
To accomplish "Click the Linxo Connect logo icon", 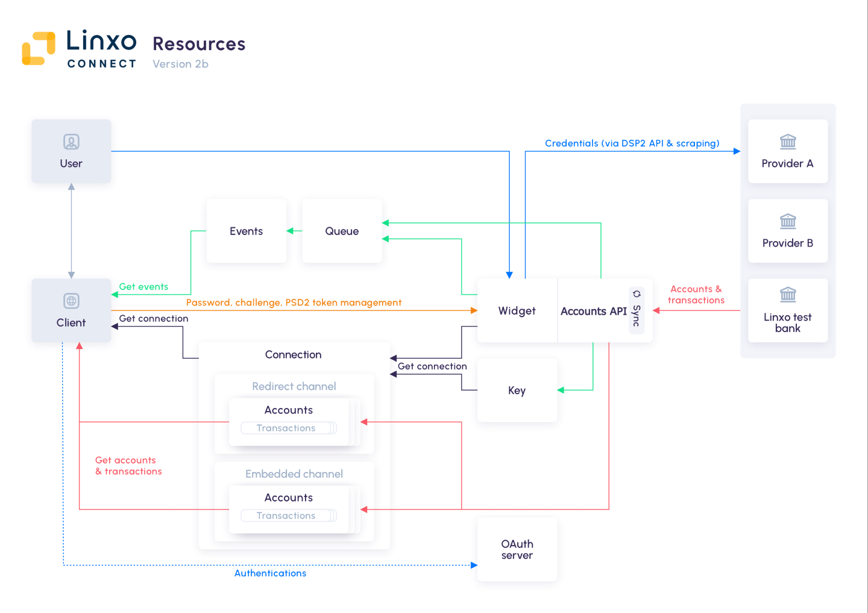I will (x=39, y=48).
